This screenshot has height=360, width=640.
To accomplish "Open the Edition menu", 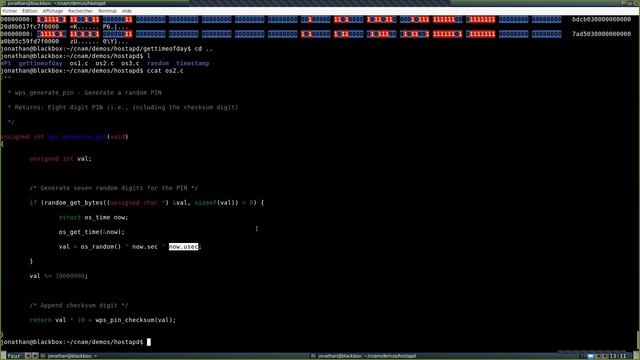I will tap(29, 11).
